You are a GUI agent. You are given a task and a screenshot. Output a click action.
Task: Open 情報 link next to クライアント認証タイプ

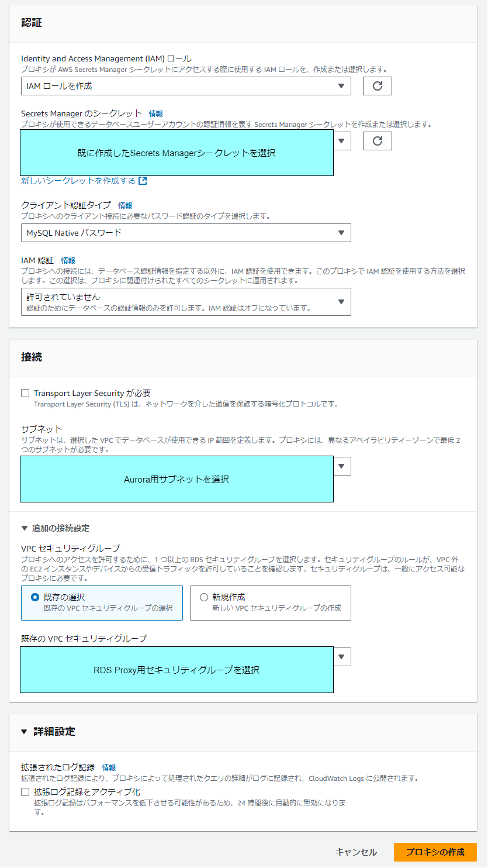pyautogui.click(x=125, y=205)
